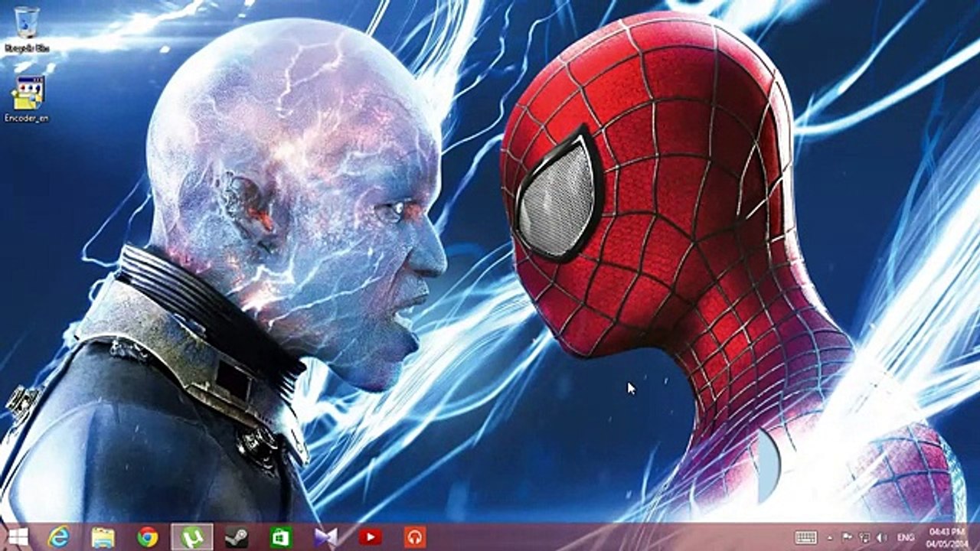Open the Windows Store taskbar icon
980x551 pixels.
[x=280, y=537]
